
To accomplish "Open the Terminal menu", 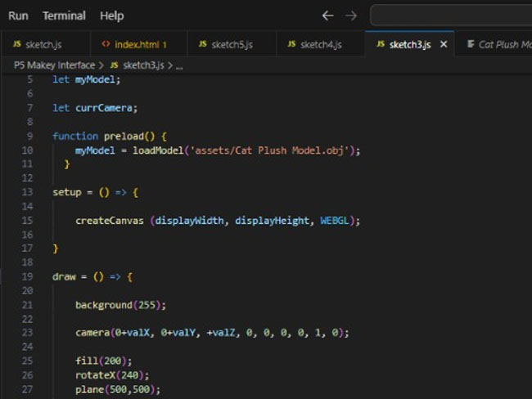I will [64, 16].
